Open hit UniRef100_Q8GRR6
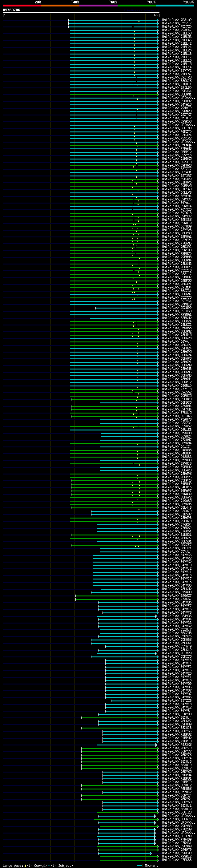The image size is (197, 868). coord(177,477)
